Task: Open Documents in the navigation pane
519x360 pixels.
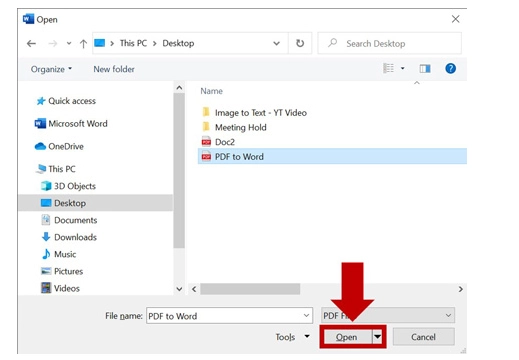Action: (69, 220)
